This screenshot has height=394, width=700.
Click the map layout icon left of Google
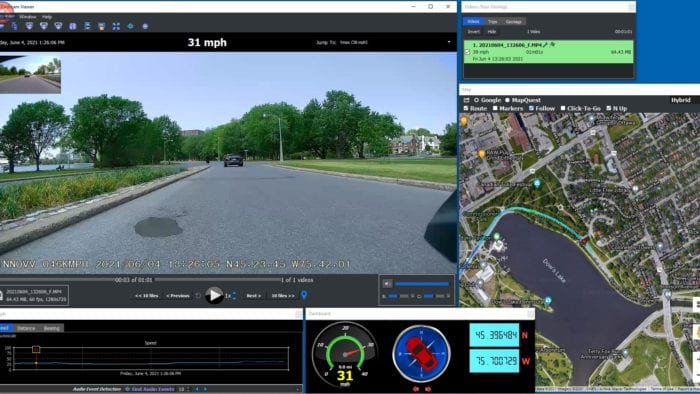pos(467,100)
